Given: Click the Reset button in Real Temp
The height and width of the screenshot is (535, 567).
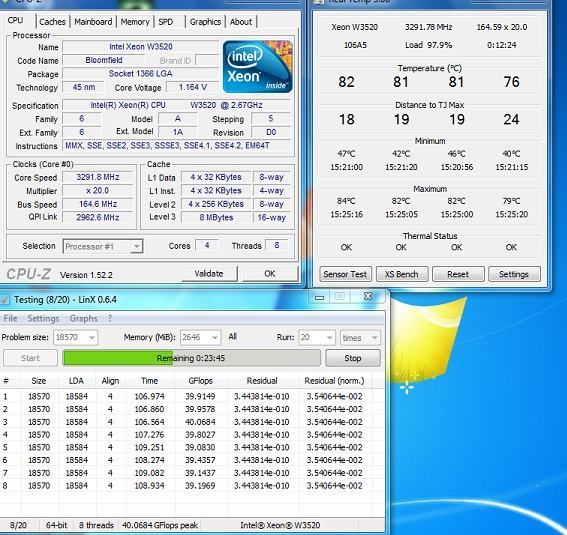Looking at the screenshot, I should pos(458,274).
